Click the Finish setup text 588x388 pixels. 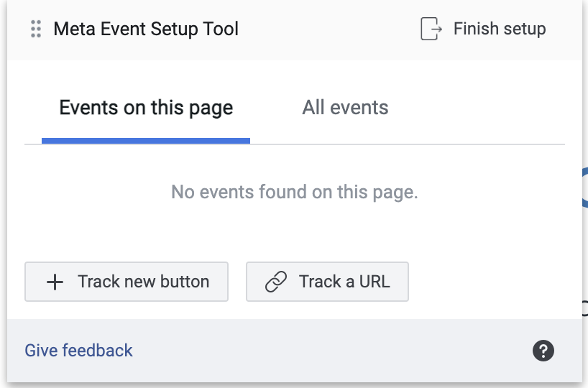point(500,29)
